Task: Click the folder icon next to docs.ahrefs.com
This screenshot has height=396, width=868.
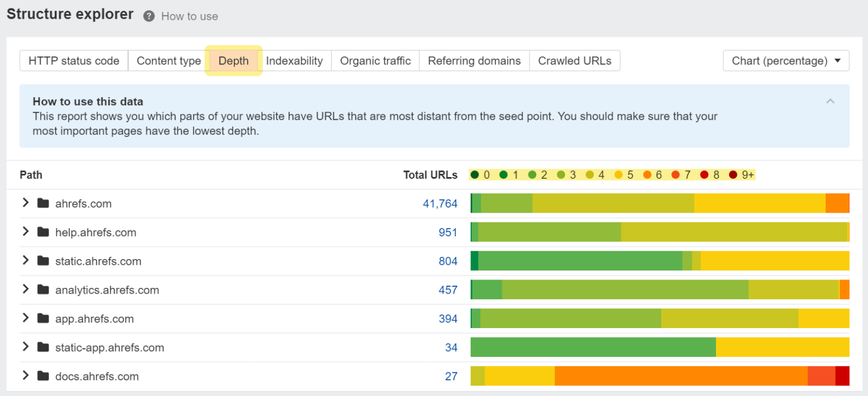Action: pyautogui.click(x=43, y=376)
